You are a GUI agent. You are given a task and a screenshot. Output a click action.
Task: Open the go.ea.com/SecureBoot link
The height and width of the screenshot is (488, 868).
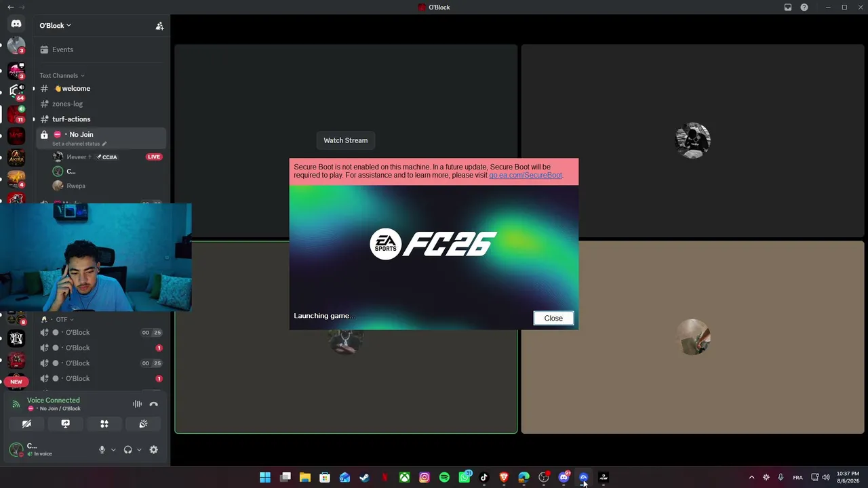coord(526,176)
